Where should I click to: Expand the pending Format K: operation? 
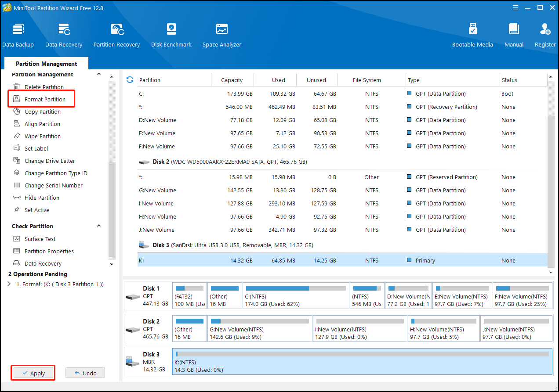pyautogui.click(x=10, y=284)
